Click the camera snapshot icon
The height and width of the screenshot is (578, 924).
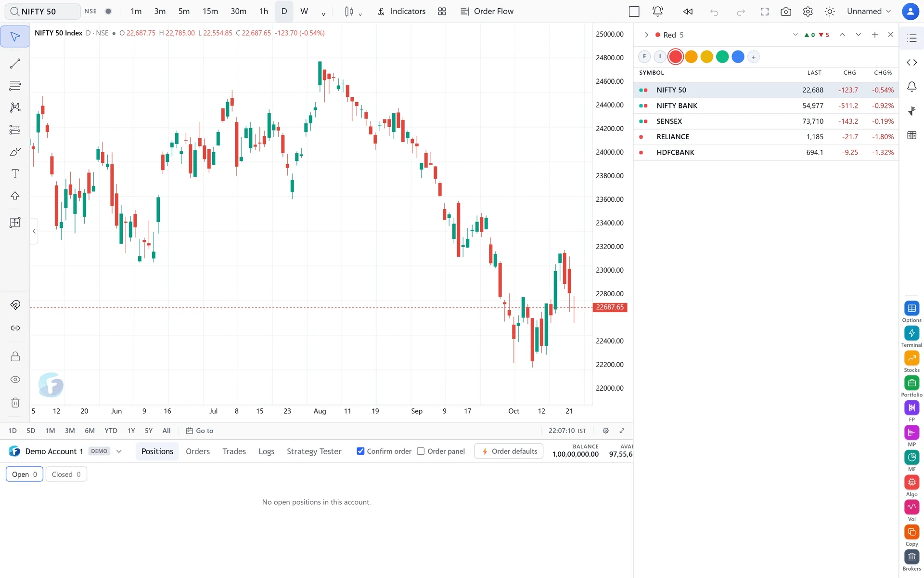[786, 12]
